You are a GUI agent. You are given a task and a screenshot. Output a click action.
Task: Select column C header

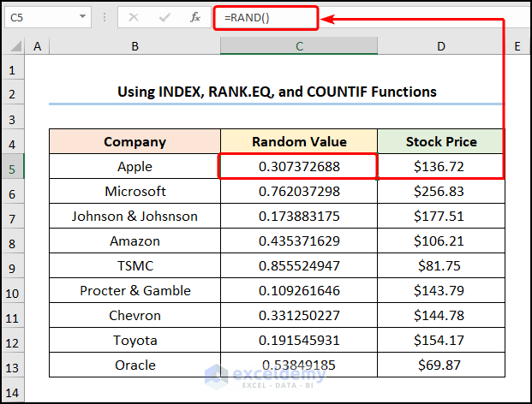[299, 46]
